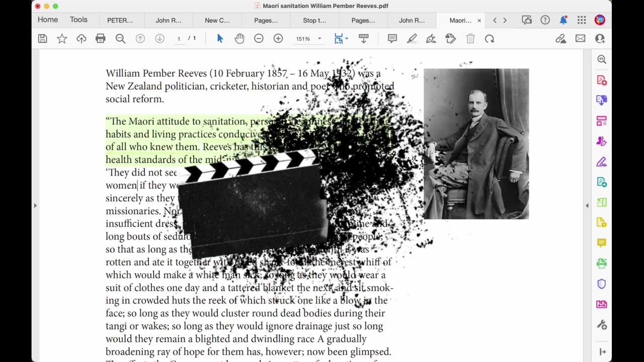Expand the left navigation pane arrow
The width and height of the screenshot is (644, 362).
tap(35, 205)
